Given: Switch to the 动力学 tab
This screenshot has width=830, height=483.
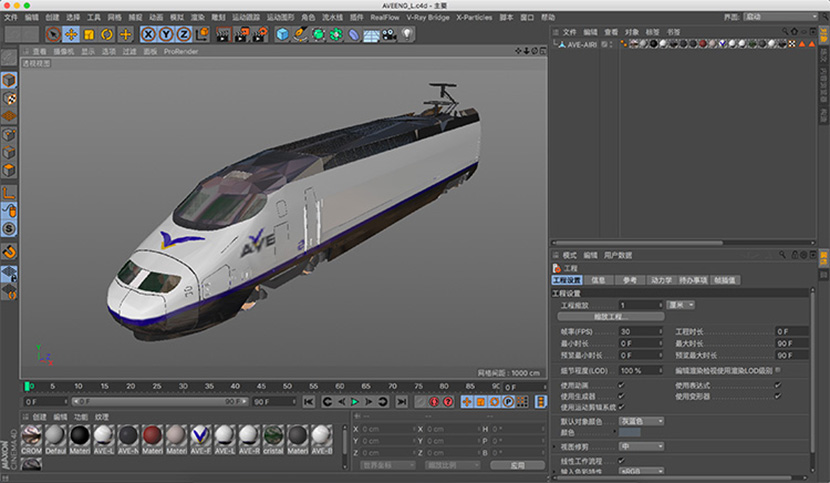Looking at the screenshot, I should point(661,280).
